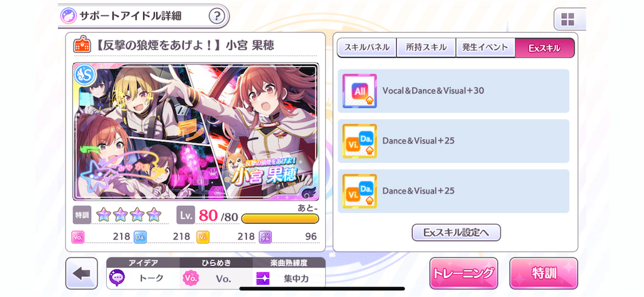Tap the S rarity badge on card
Screen dimensions: 644x297
point(85,75)
